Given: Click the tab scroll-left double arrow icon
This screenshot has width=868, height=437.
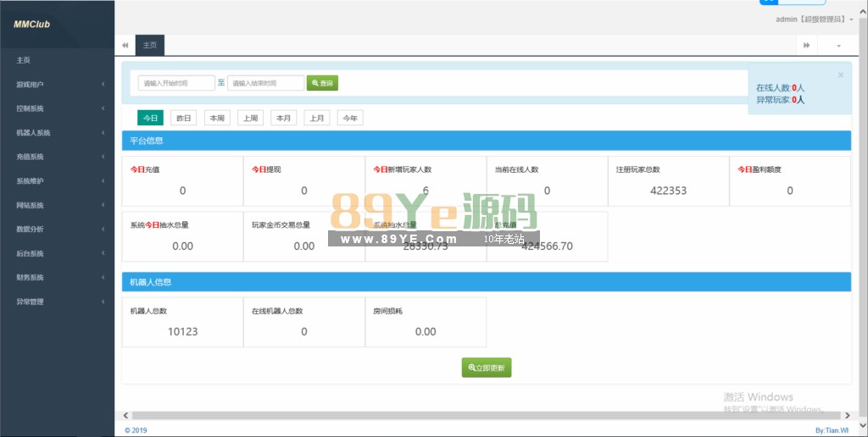Looking at the screenshot, I should click(125, 45).
